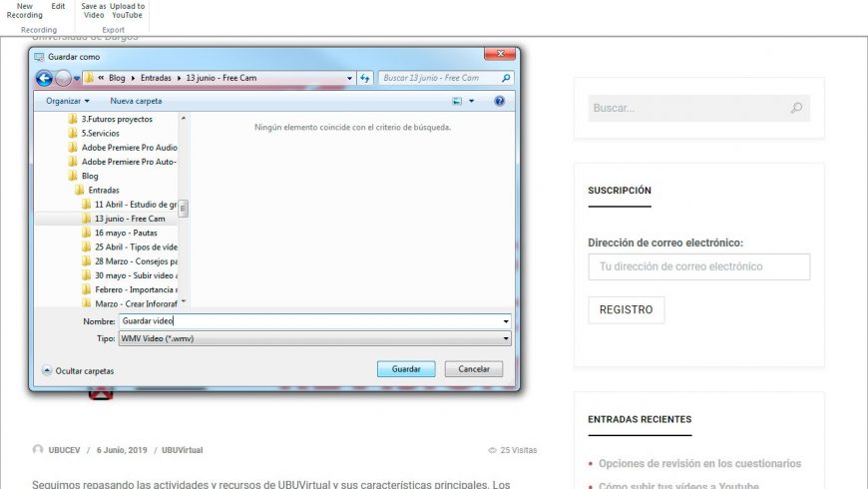Open Opciones de revisión en los cuestionarios link

699,463
